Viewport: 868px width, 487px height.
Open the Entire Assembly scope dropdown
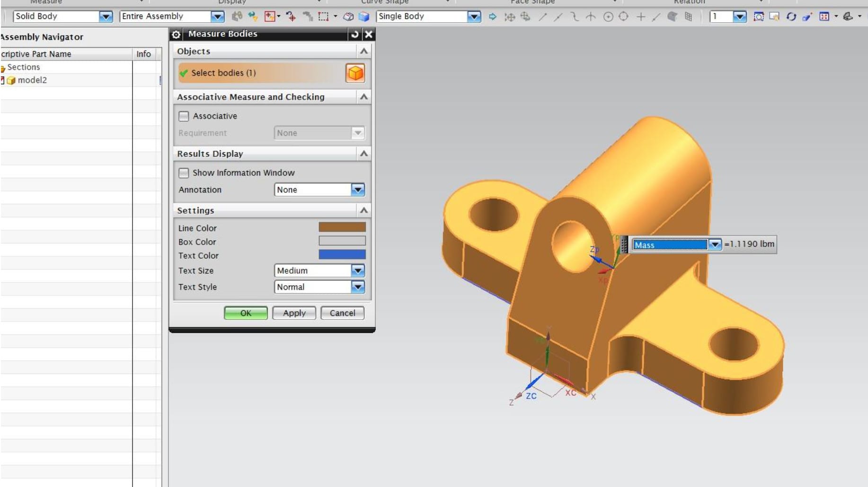click(x=218, y=16)
